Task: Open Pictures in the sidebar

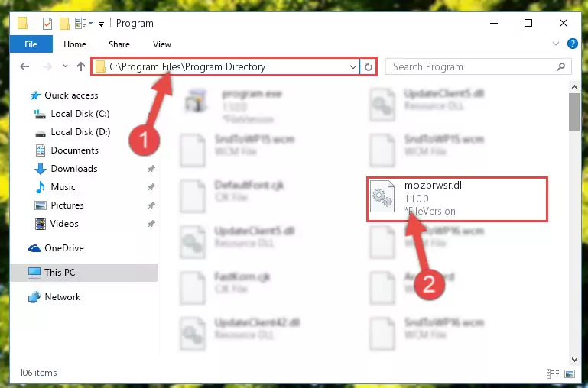Action: (67, 205)
